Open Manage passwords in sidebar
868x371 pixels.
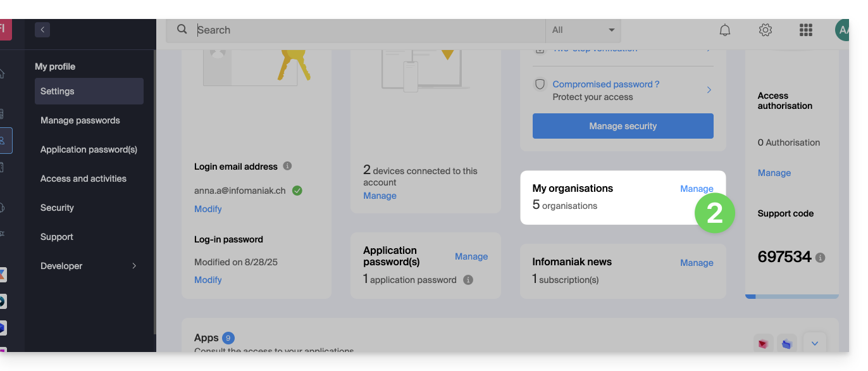[80, 120]
